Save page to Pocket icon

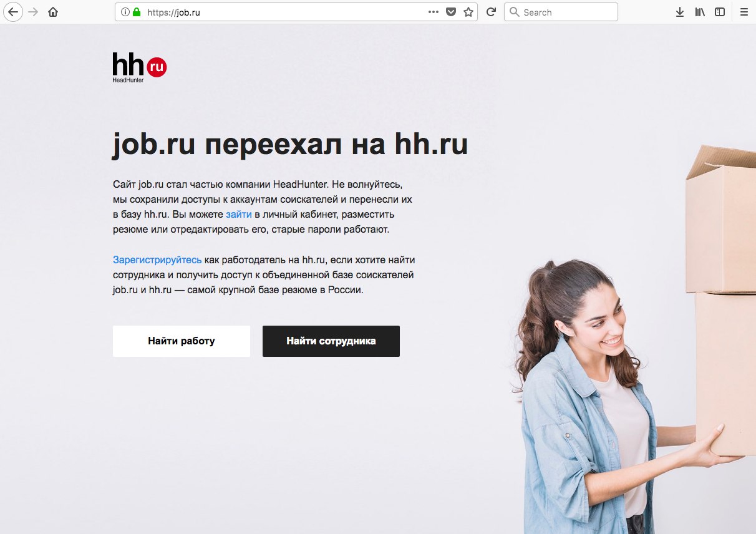click(x=451, y=12)
